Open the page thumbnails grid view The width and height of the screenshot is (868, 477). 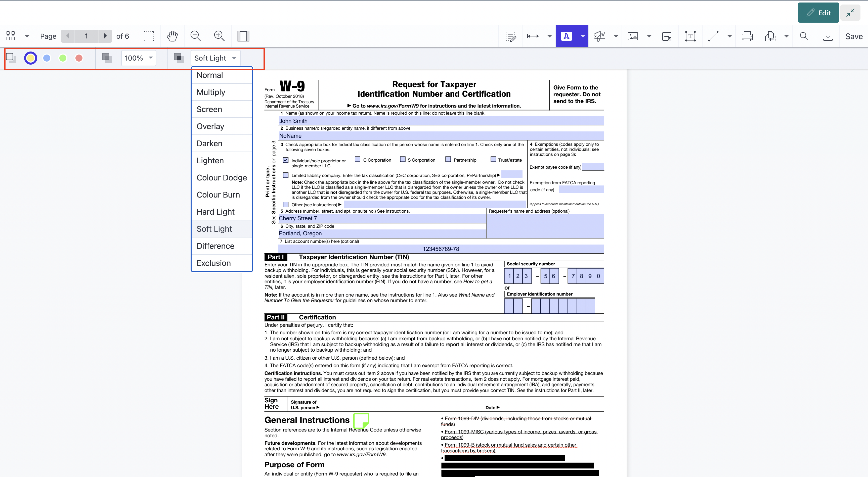pyautogui.click(x=11, y=36)
